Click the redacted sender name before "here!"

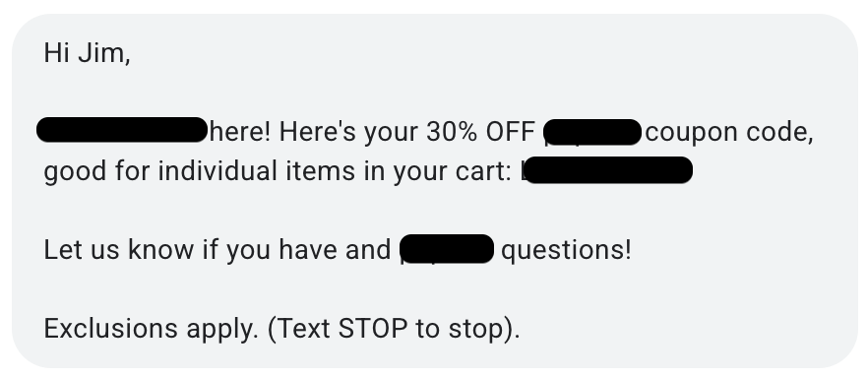(x=122, y=130)
